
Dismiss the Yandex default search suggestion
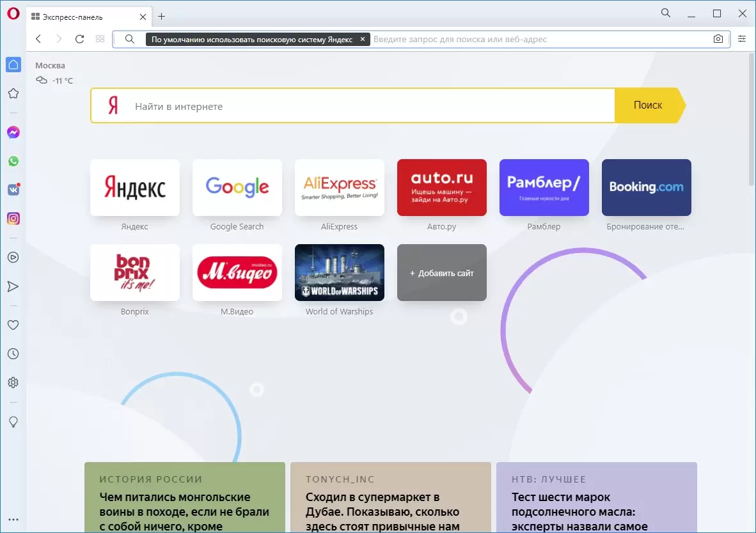(363, 39)
